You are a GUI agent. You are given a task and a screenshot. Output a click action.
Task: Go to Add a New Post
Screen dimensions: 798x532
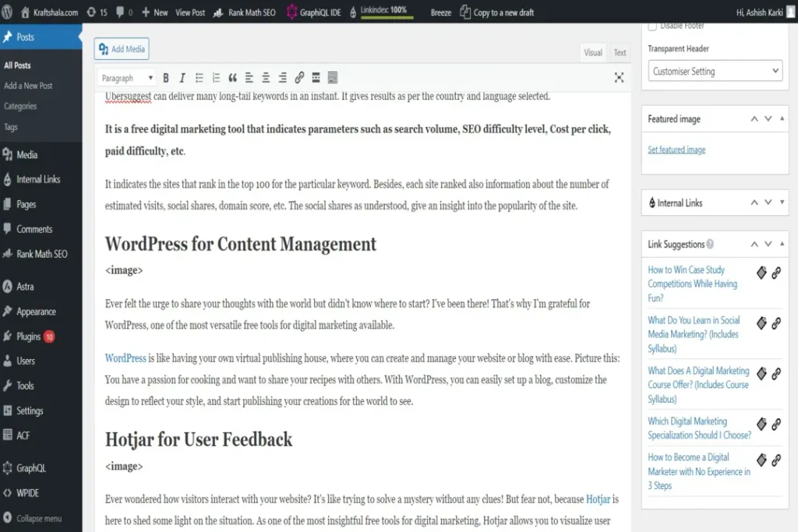click(28, 86)
